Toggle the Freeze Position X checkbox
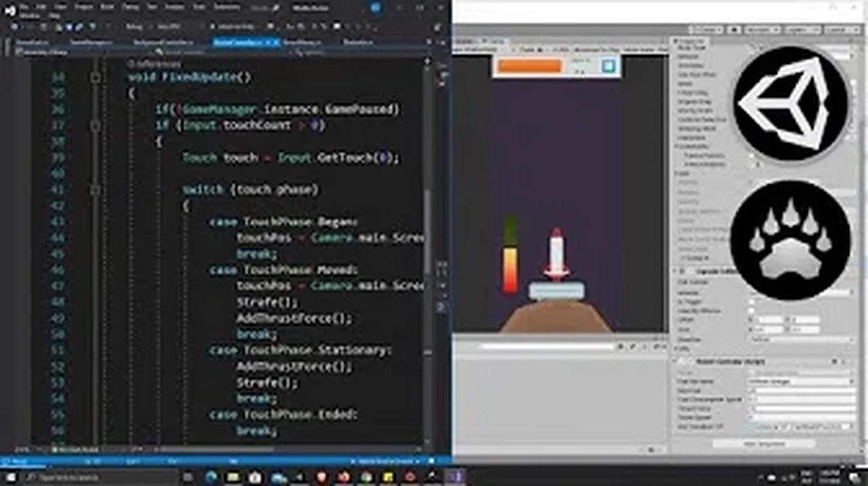The height and width of the screenshot is (486, 868). 751,156
